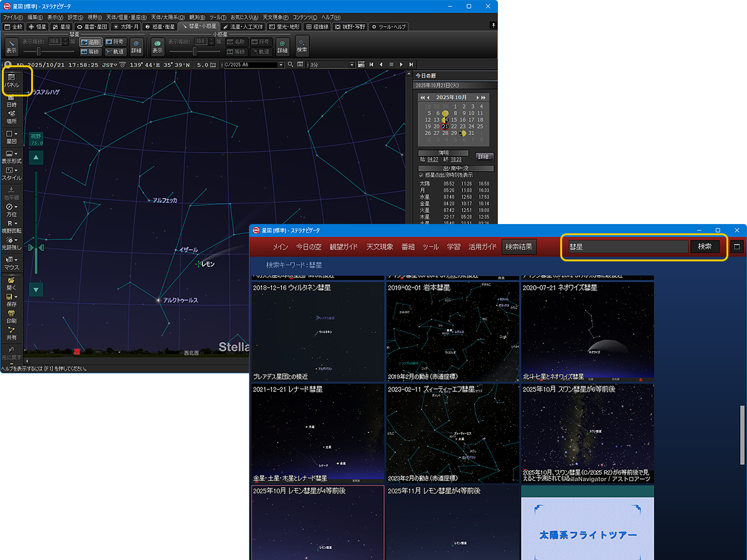Toggle comet 名称 name display

90,42
